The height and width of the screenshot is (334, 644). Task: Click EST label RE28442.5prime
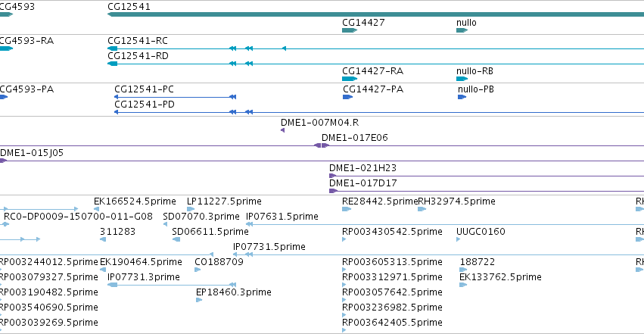380,201
